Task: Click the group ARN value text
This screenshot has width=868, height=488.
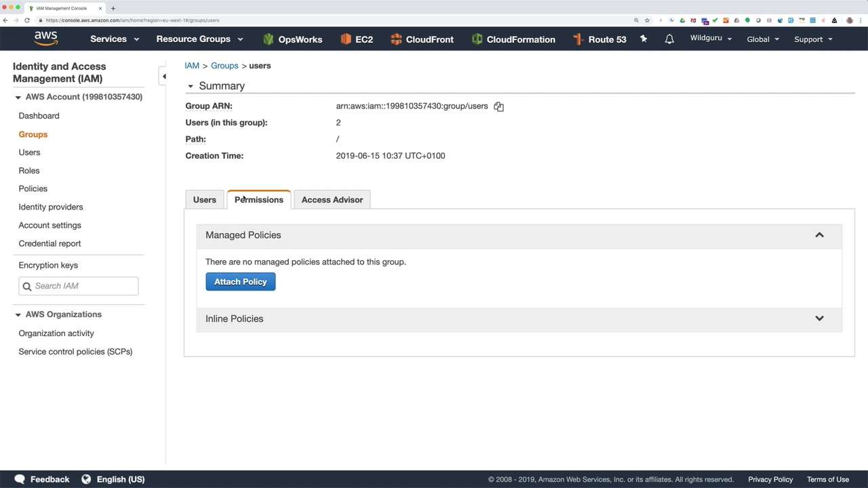Action: 412,106
